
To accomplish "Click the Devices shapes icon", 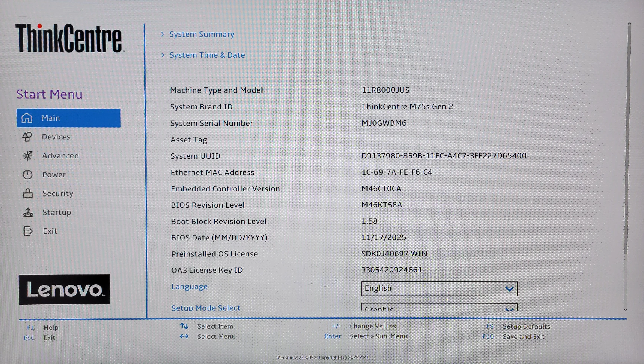I will [27, 137].
